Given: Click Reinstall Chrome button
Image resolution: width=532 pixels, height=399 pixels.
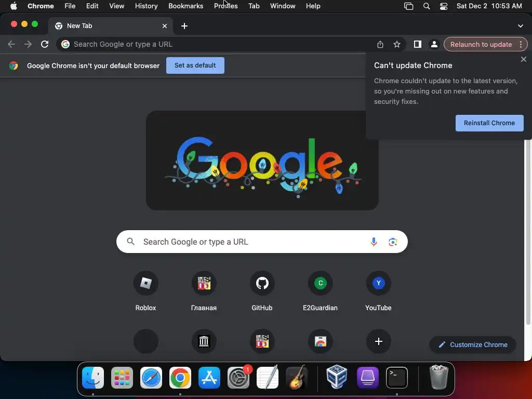Looking at the screenshot, I should pos(489,123).
